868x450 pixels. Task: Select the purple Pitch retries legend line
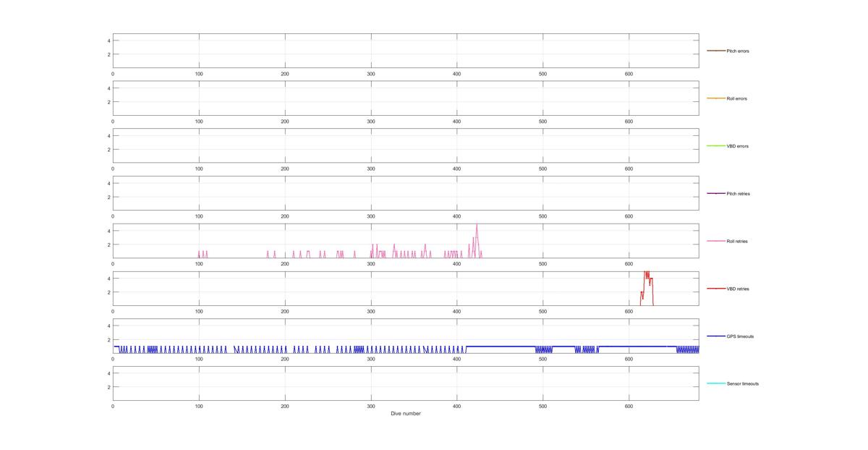point(716,193)
